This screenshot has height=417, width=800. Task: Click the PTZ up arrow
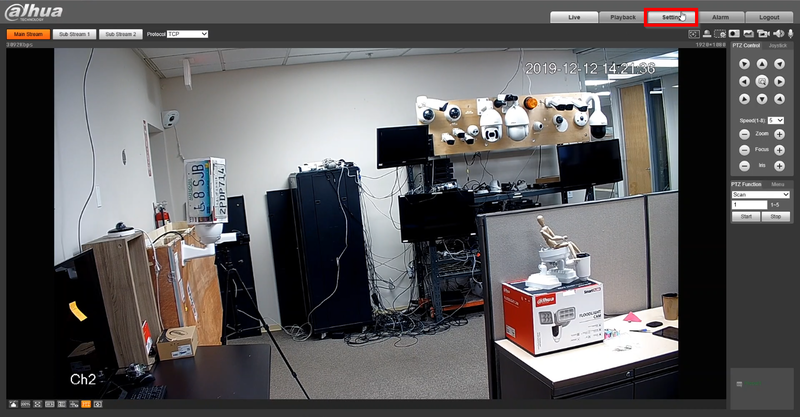762,64
